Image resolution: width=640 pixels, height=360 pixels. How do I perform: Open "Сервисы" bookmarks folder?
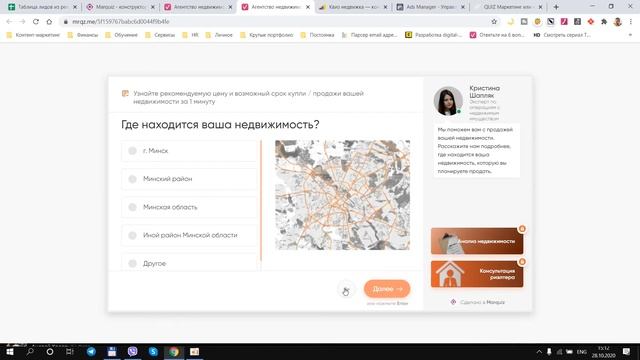pyautogui.click(x=160, y=35)
